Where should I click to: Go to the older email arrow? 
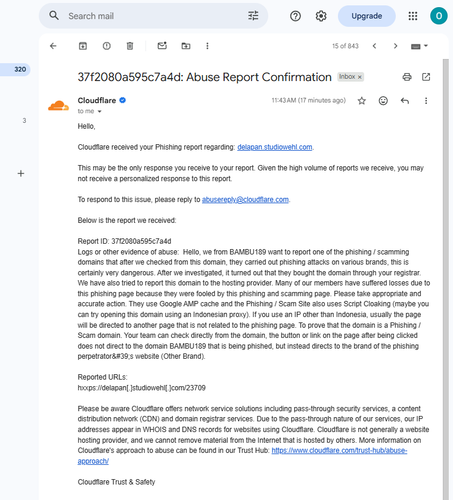pyautogui.click(x=395, y=46)
